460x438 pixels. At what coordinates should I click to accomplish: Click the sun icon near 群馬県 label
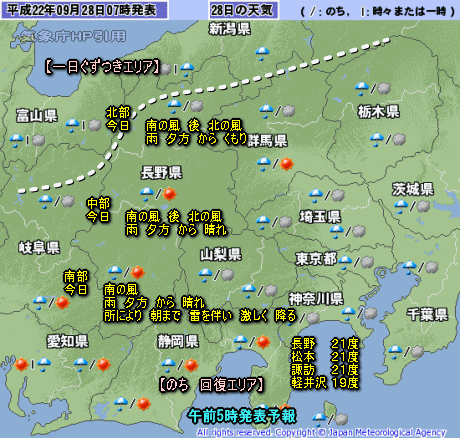click(x=286, y=164)
